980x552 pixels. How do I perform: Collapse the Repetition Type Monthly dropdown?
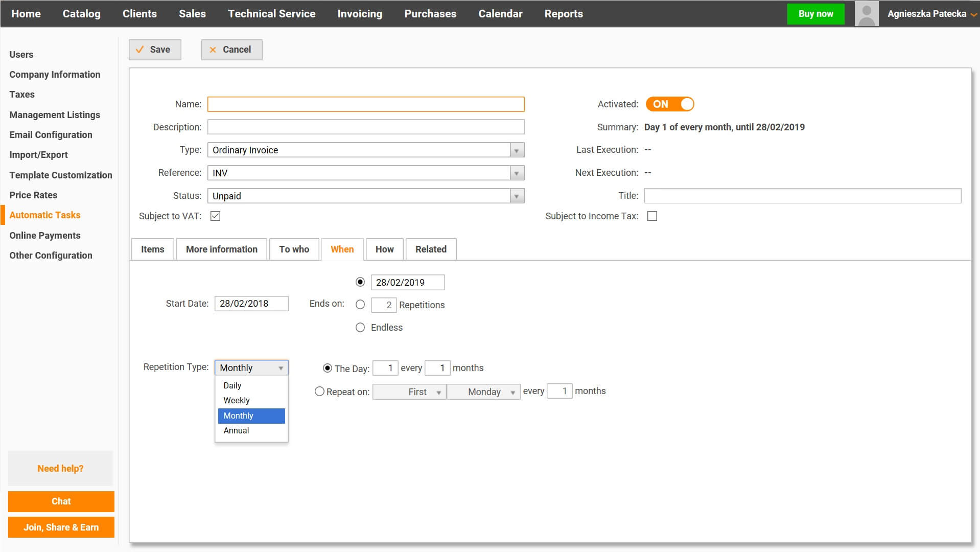tap(251, 367)
